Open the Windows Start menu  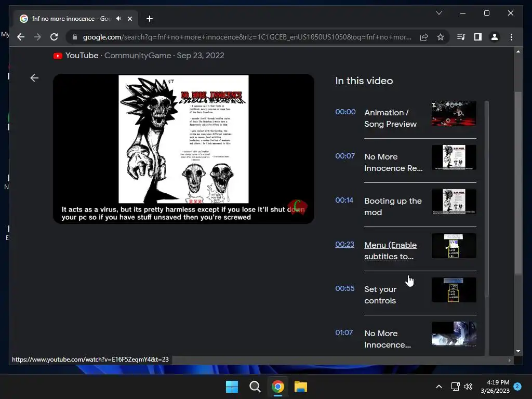232,387
